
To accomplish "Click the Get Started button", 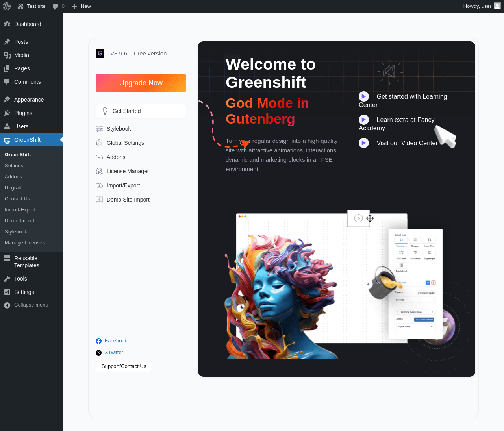I will [141, 111].
